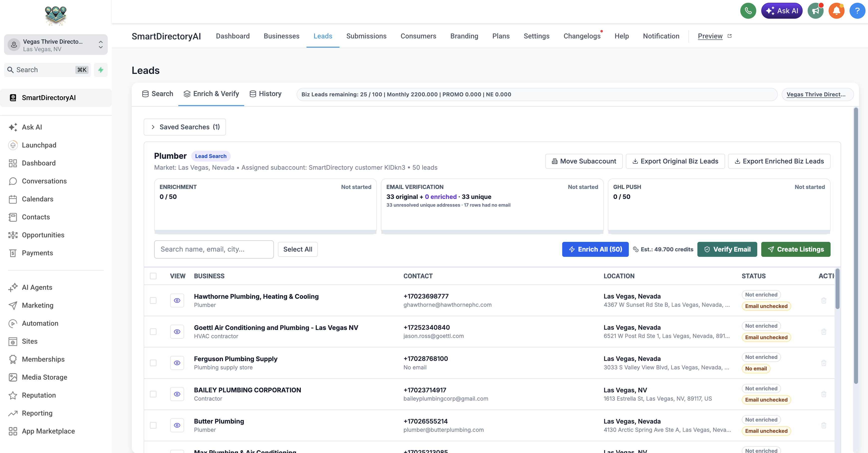Switch to the Submissions tab
Image resolution: width=868 pixels, height=453 pixels.
point(366,36)
